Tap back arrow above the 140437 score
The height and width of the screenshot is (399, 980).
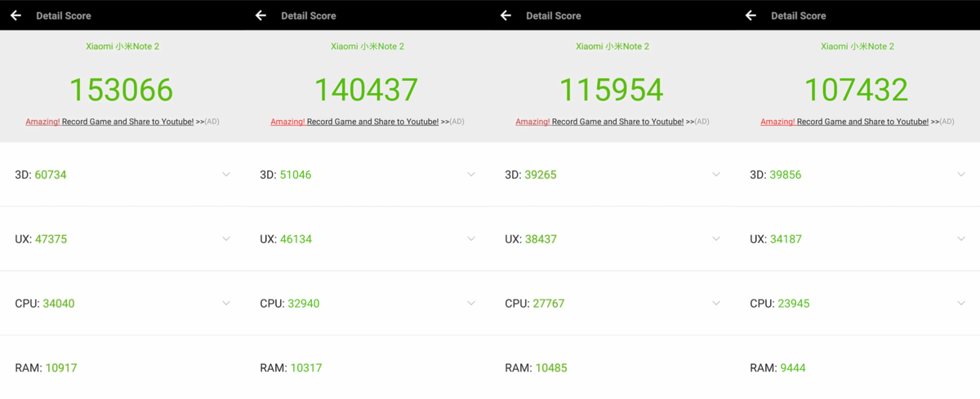[x=261, y=16]
